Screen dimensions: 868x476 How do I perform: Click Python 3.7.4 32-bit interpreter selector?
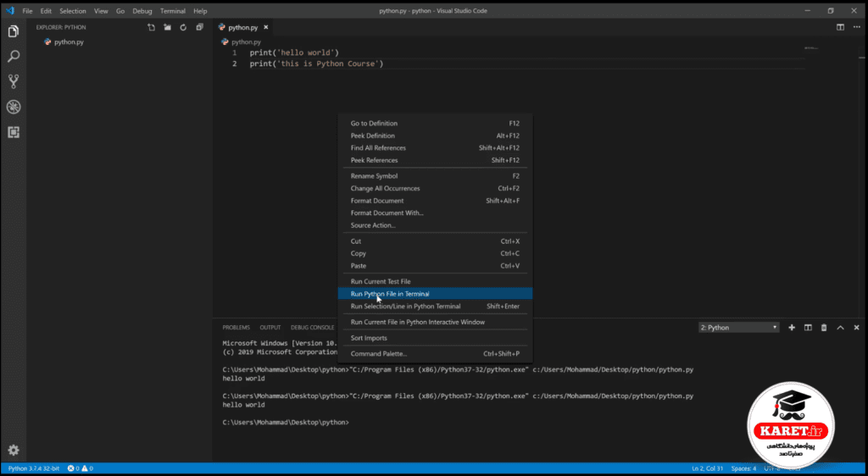click(x=34, y=468)
